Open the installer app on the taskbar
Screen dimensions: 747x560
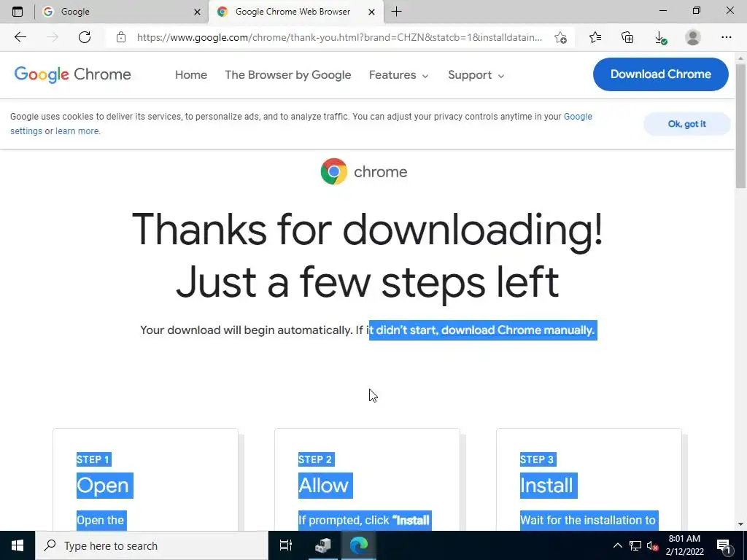coord(322,545)
